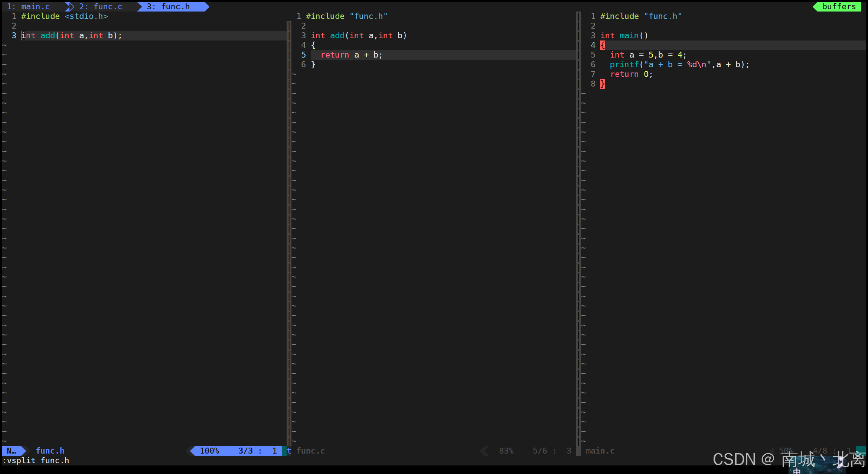868x474 pixels.
Task: Click func.h filename in left status line
Action: point(50,451)
